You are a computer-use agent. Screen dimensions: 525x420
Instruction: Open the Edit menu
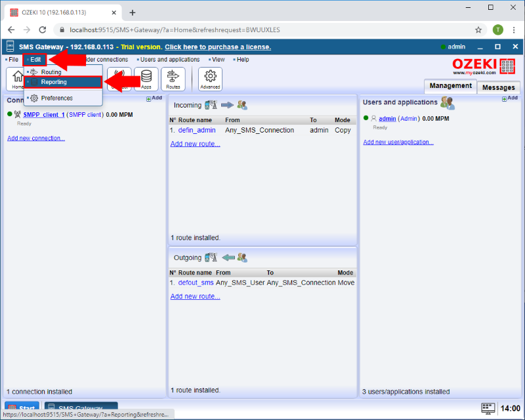pyautogui.click(x=35, y=60)
